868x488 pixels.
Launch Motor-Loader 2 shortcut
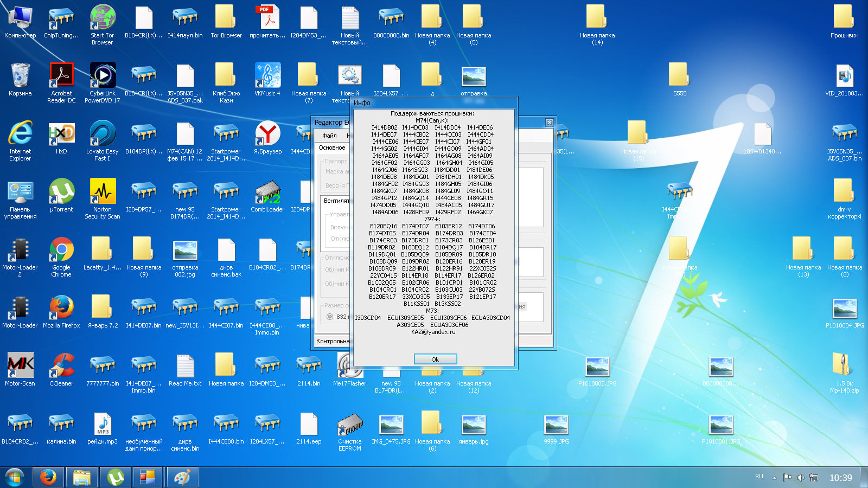pyautogui.click(x=20, y=256)
